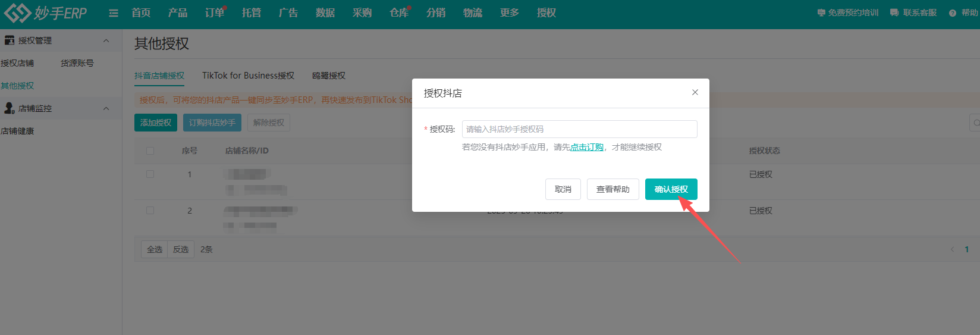The width and height of the screenshot is (980, 335).
Task: Click the 添加授权 button
Action: (x=156, y=123)
